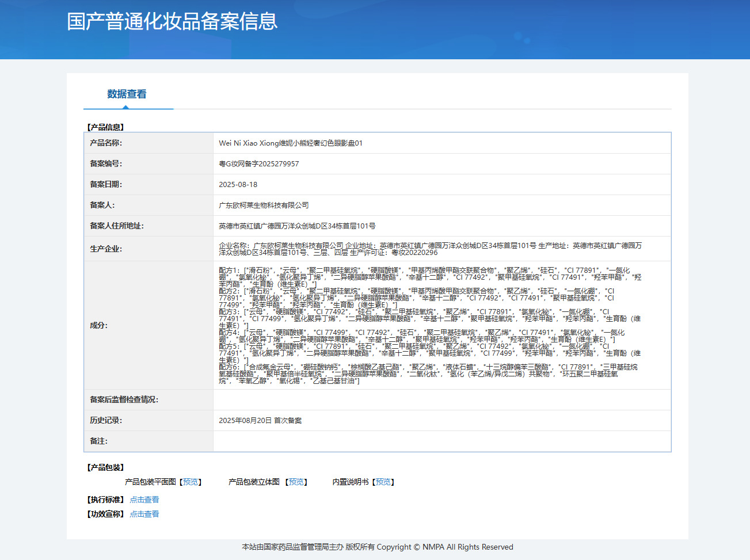Select the 【产品信息】 section heading
750x560 pixels.
pyautogui.click(x=105, y=127)
